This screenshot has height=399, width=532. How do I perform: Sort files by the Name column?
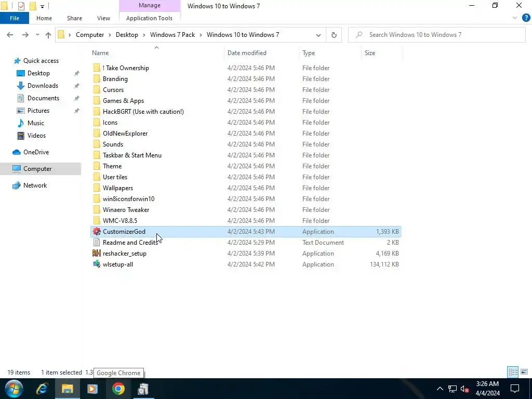click(100, 53)
